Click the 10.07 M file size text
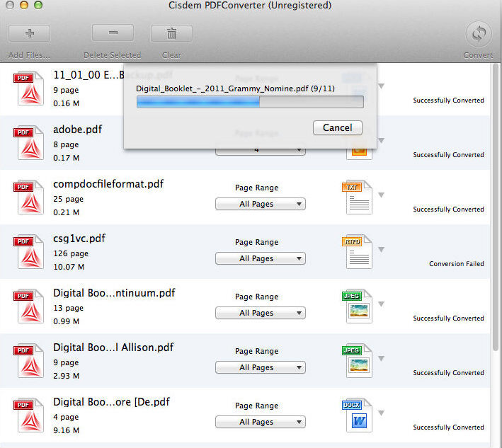The image size is (502, 448). [69, 267]
